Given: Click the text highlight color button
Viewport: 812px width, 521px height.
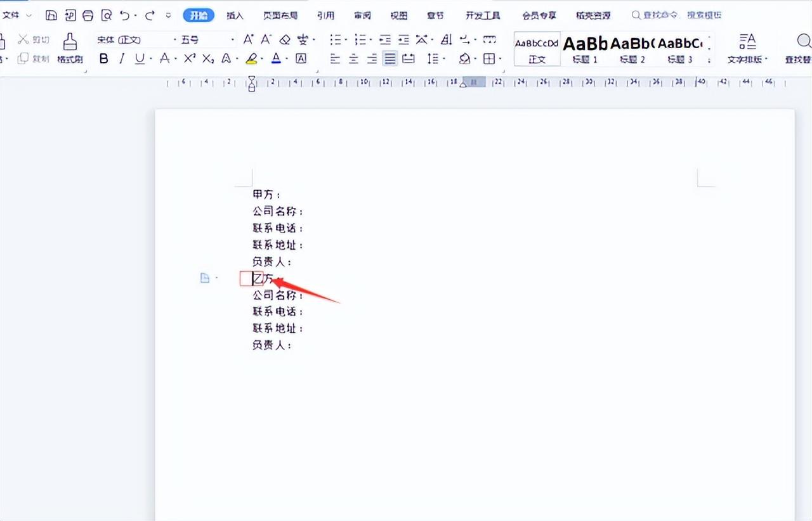Looking at the screenshot, I should (251, 59).
